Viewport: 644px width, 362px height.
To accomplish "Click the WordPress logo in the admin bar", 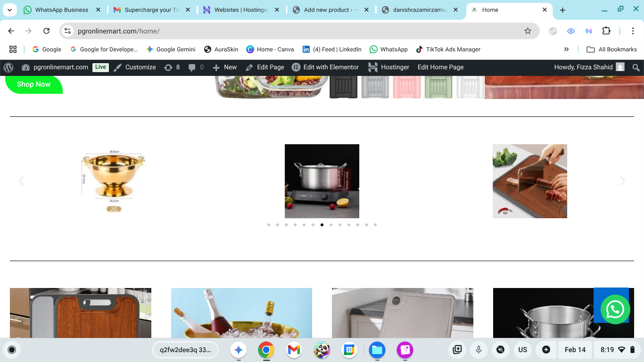I will click(8, 67).
